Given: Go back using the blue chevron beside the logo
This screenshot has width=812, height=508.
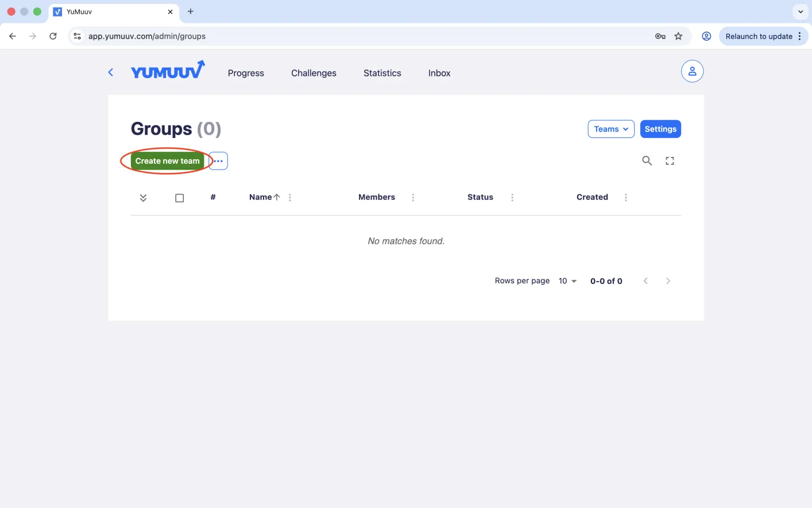Looking at the screenshot, I should click(111, 72).
